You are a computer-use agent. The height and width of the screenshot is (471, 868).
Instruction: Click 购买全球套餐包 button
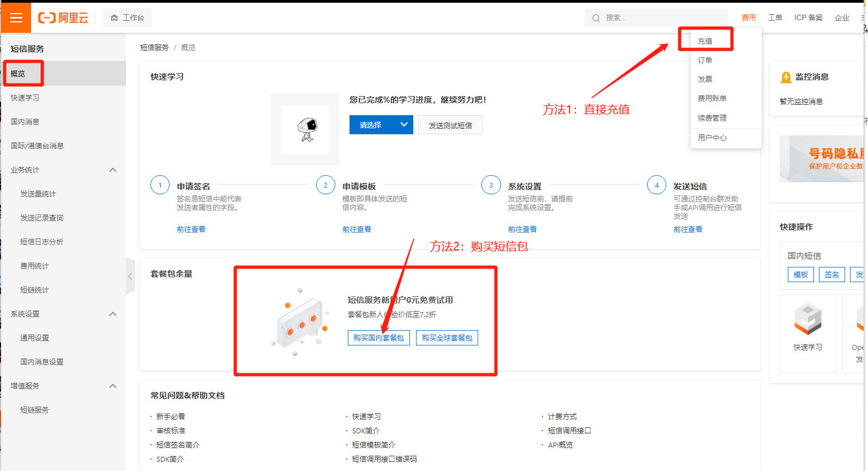(x=447, y=338)
